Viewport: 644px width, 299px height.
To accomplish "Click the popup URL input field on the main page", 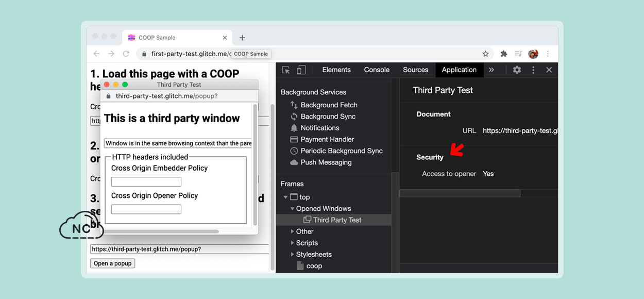I will click(x=179, y=249).
